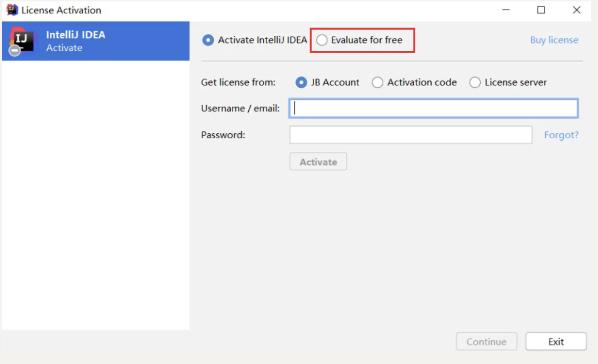
Task: Click into the Password field
Action: click(x=411, y=135)
